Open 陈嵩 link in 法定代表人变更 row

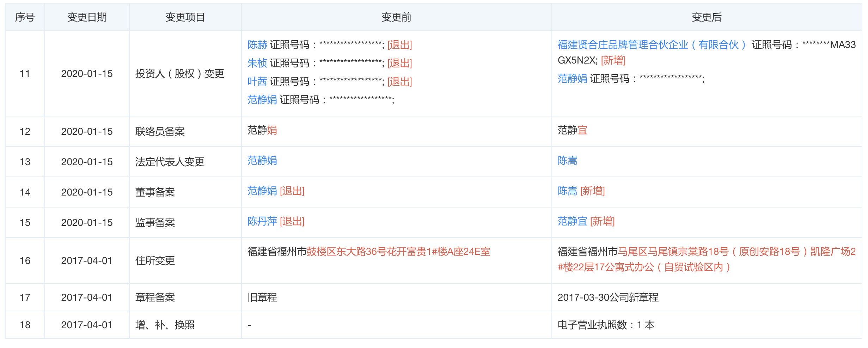pos(567,161)
